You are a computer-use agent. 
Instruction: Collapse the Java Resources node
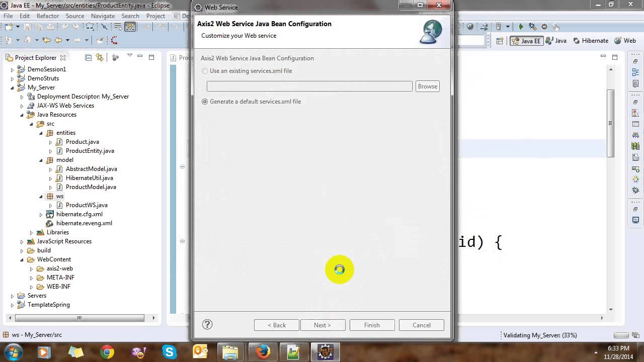click(x=22, y=115)
